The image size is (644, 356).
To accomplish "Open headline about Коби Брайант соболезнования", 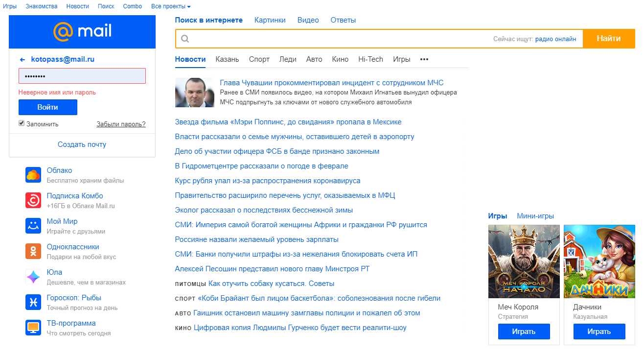I will coord(319,298).
